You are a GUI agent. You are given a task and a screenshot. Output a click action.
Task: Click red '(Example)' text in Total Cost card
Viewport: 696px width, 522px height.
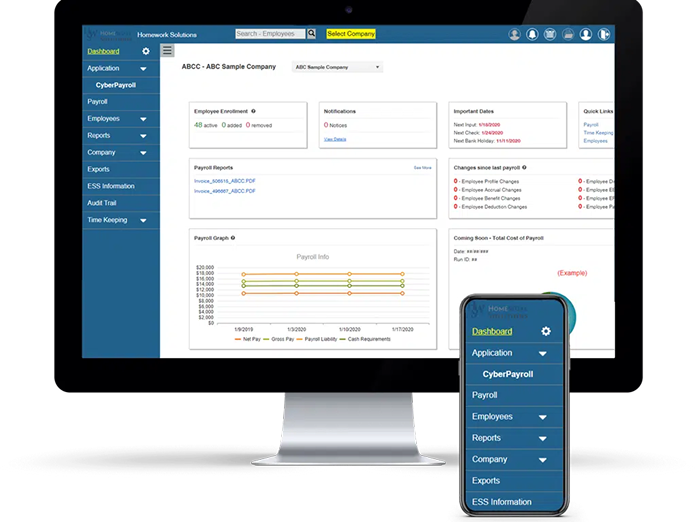tap(572, 273)
